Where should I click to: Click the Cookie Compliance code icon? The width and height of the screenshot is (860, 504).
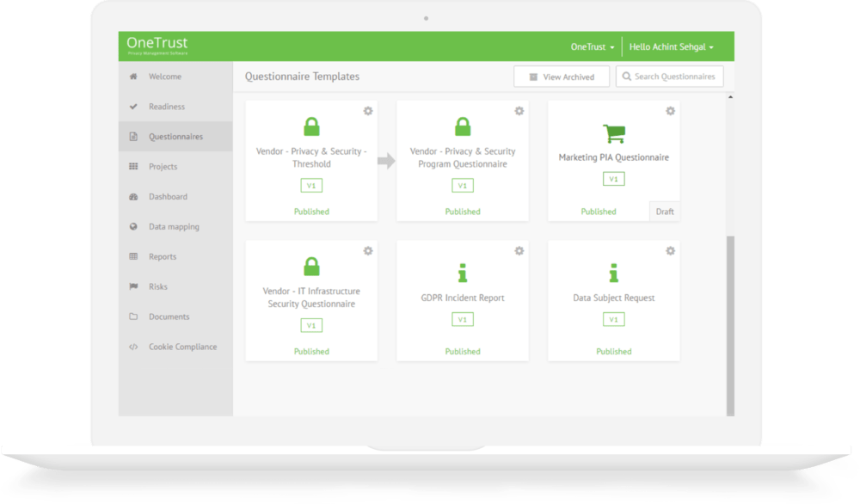click(x=133, y=347)
